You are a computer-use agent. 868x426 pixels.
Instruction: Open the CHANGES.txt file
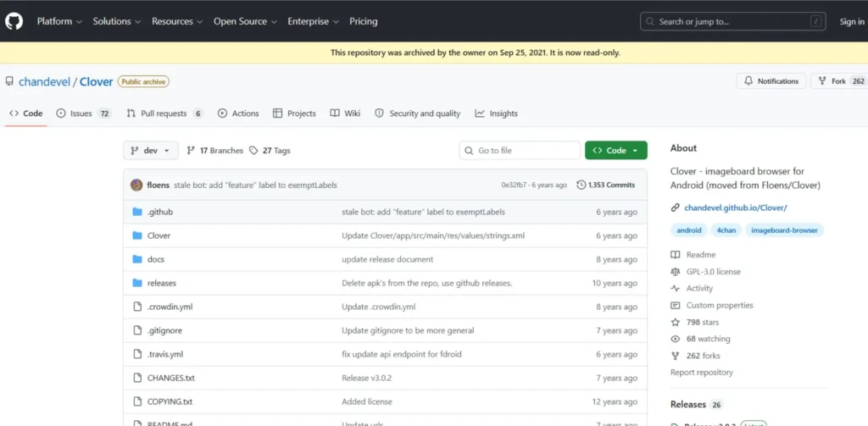click(171, 378)
